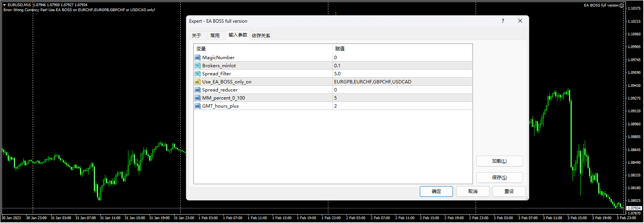The height and width of the screenshot is (223, 644).
Task: Cancel dialog with 取消 button
Action: pyautogui.click(x=473, y=191)
